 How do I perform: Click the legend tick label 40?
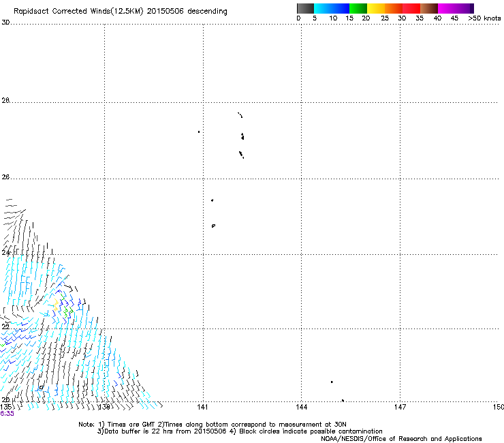pos(437,18)
